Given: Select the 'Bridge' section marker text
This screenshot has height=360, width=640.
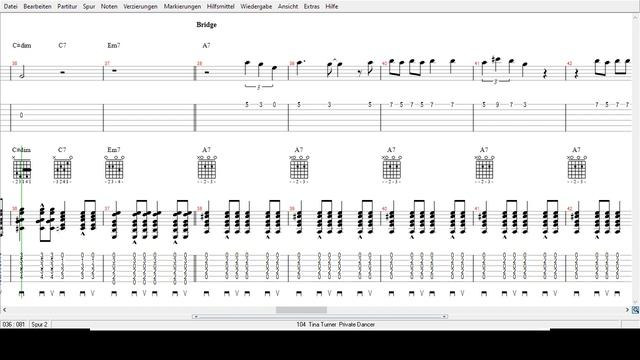Looking at the screenshot, I should (207, 24).
